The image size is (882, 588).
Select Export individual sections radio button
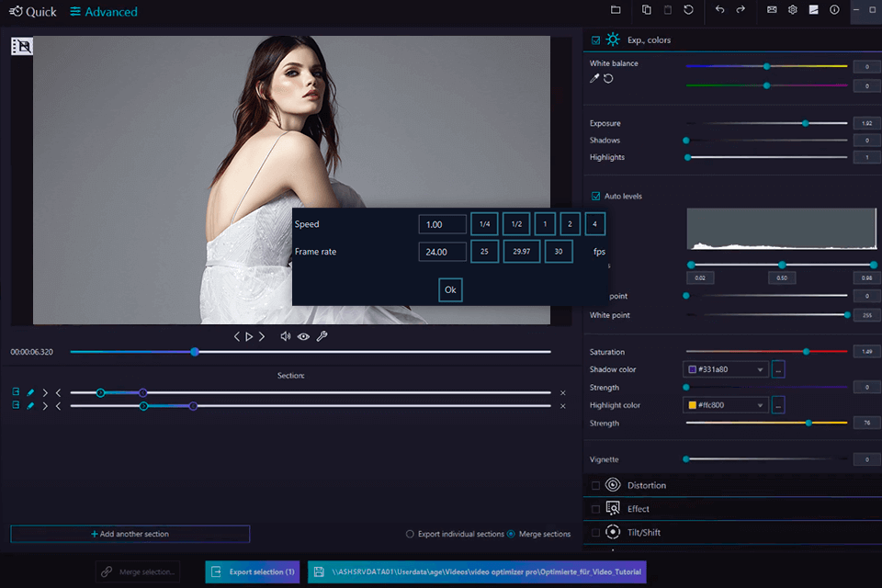click(x=410, y=534)
